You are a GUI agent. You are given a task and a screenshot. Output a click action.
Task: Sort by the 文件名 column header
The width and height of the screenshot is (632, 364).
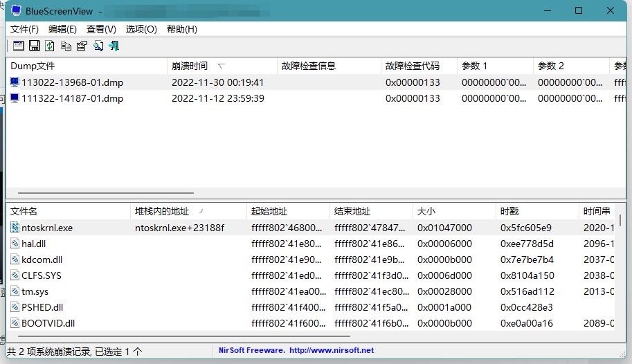click(68, 211)
